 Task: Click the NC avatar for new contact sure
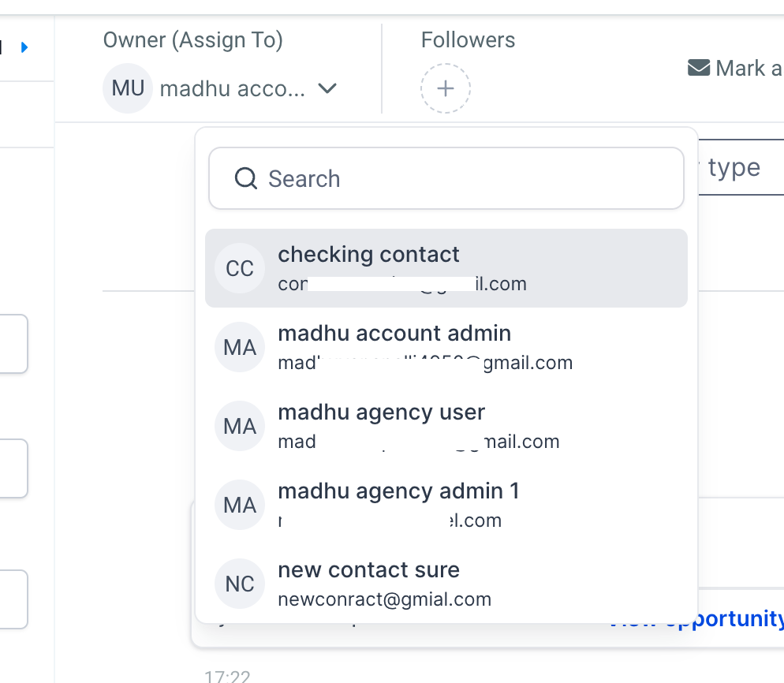[240, 584]
